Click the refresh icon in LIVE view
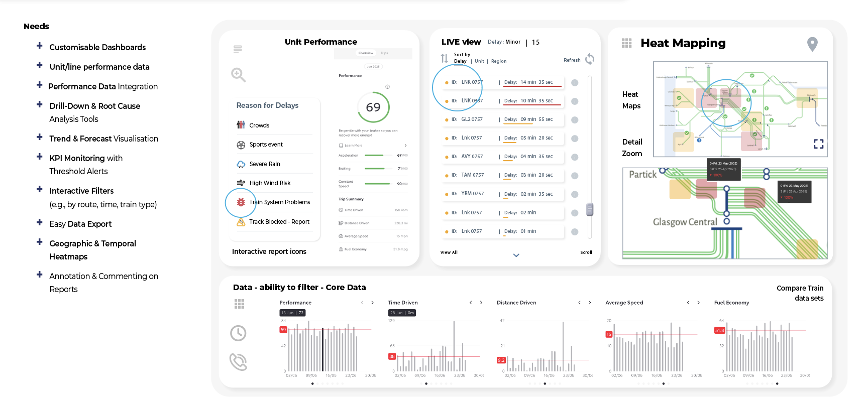Image resolution: width=868 pixels, height=401 pixels. [x=590, y=59]
